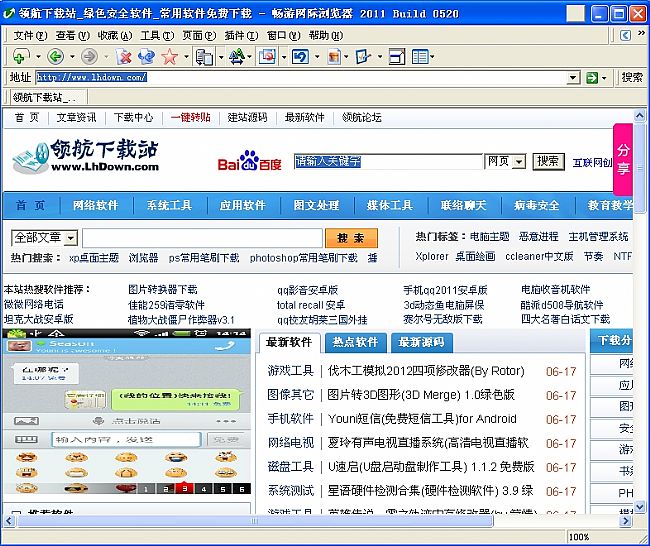Click the Baidu 搜索 button
Image resolution: width=650 pixels, height=546 pixels.
pyautogui.click(x=548, y=161)
